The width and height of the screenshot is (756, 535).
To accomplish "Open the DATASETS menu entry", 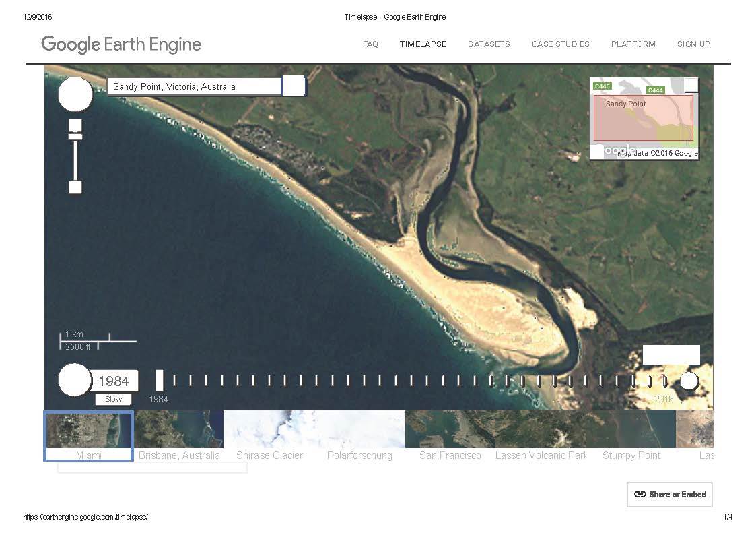I will [x=489, y=44].
